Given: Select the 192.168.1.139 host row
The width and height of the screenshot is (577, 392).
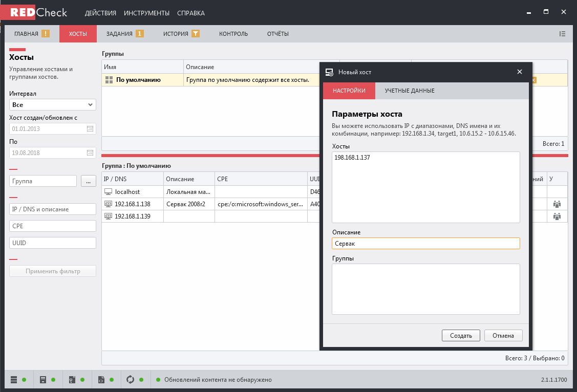Looking at the screenshot, I should (x=210, y=216).
